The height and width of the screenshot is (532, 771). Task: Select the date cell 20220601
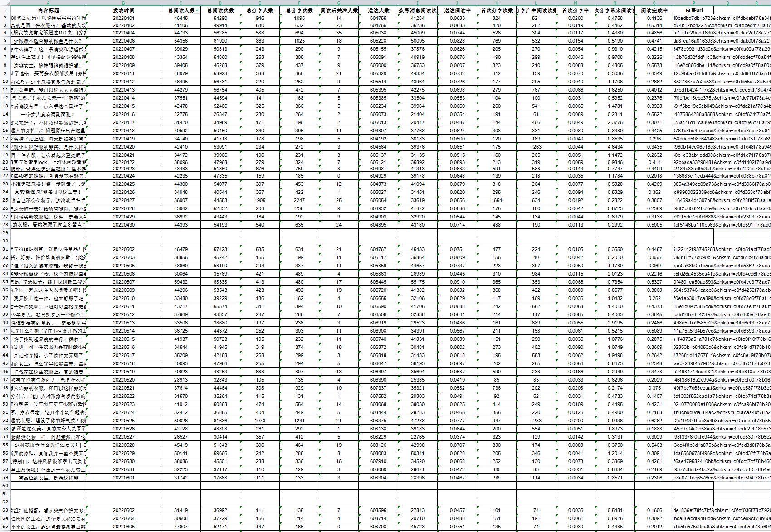click(123, 478)
